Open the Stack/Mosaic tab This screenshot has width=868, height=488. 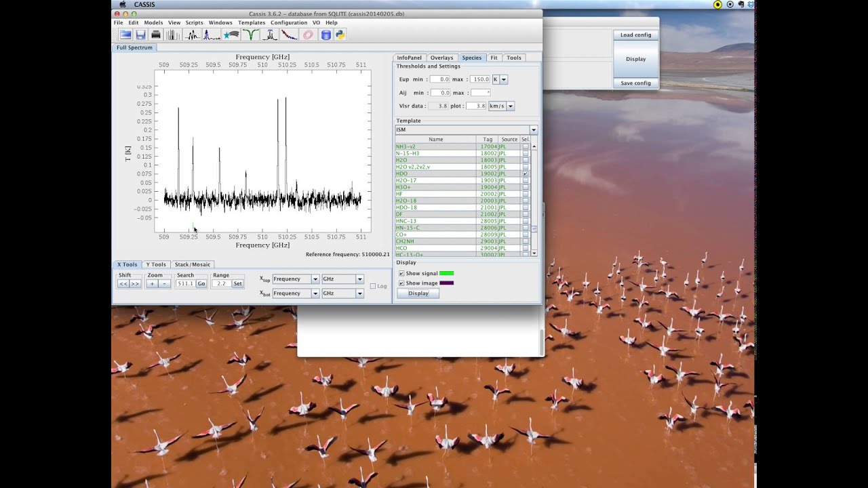click(193, 264)
